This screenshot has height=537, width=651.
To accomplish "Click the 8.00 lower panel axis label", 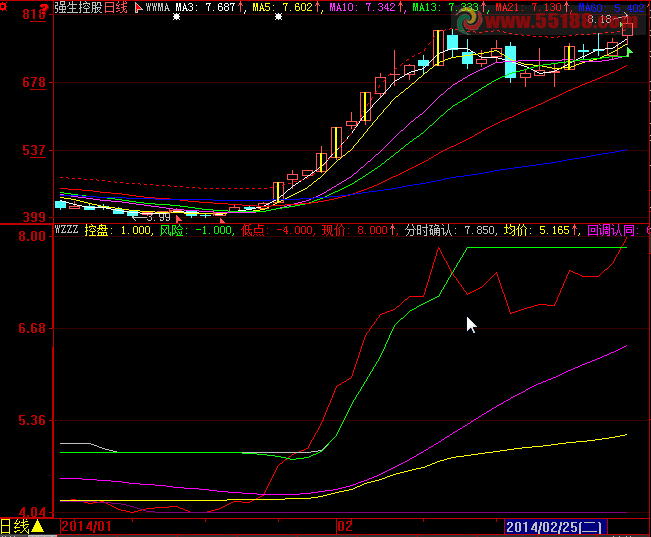I will [32, 236].
